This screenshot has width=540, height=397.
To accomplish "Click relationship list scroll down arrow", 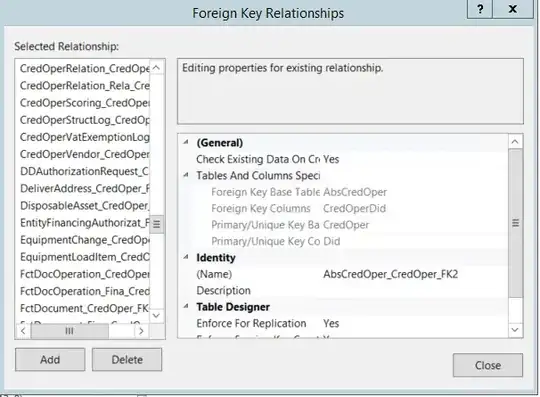I will click(x=156, y=315).
